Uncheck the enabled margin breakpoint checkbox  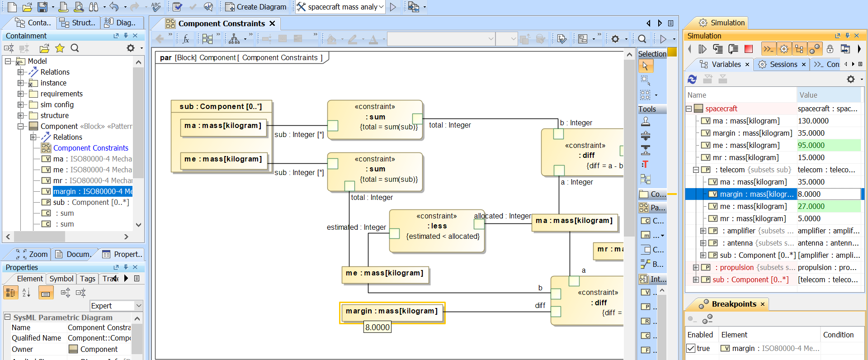point(691,348)
